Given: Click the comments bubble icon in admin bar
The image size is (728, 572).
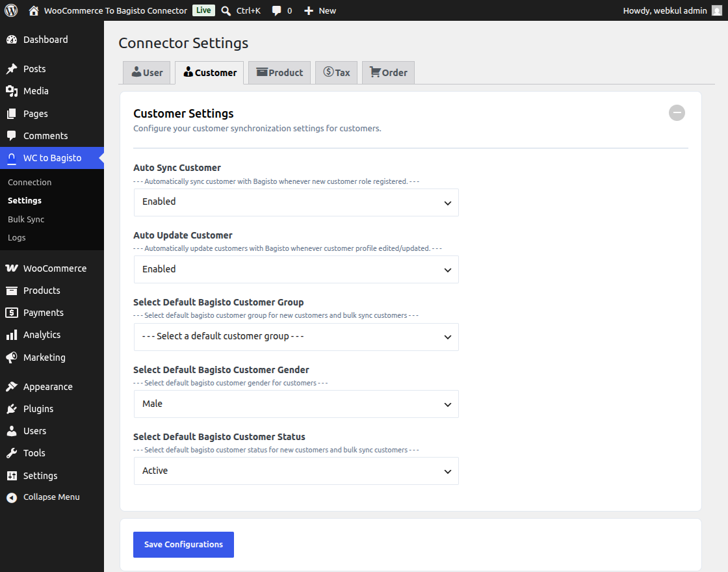Looking at the screenshot, I should click(277, 10).
